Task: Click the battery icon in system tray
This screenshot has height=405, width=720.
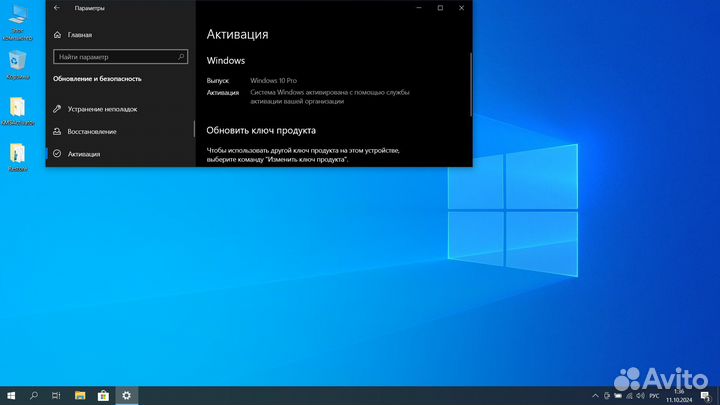Action: [x=618, y=396]
